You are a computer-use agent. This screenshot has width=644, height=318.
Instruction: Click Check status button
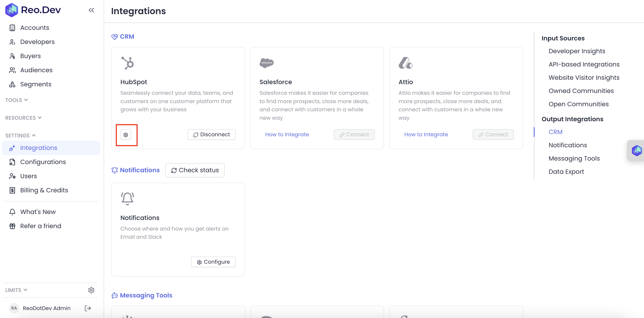pyautogui.click(x=195, y=170)
